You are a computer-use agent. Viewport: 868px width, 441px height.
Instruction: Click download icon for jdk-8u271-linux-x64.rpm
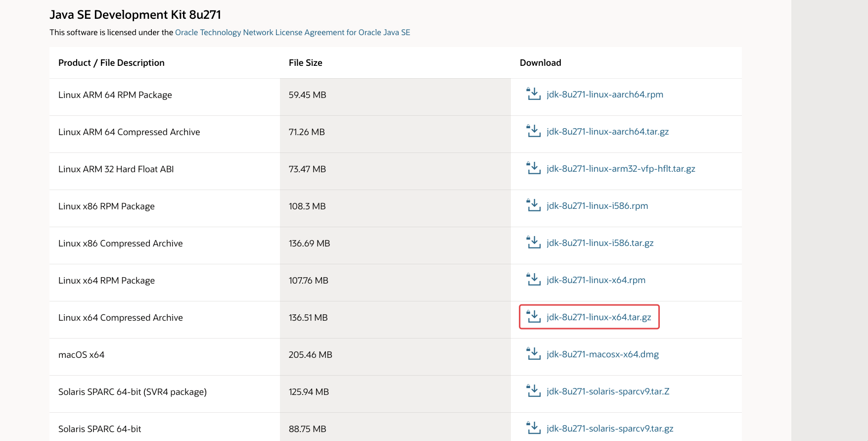[x=533, y=280]
